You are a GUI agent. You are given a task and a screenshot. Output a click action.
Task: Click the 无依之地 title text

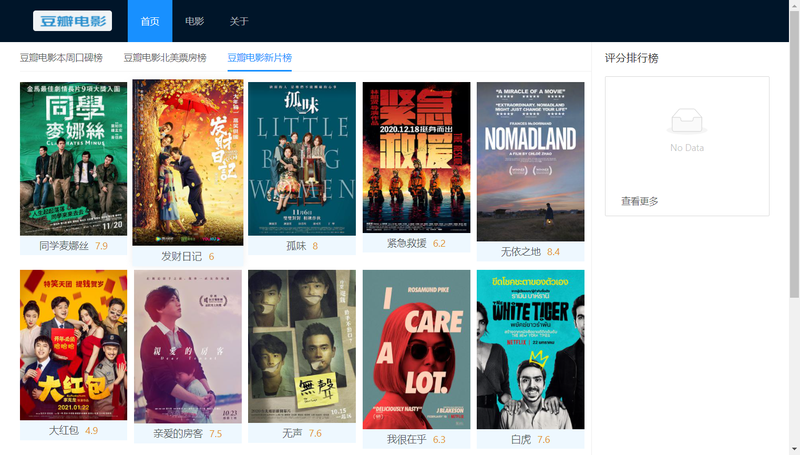coord(520,251)
